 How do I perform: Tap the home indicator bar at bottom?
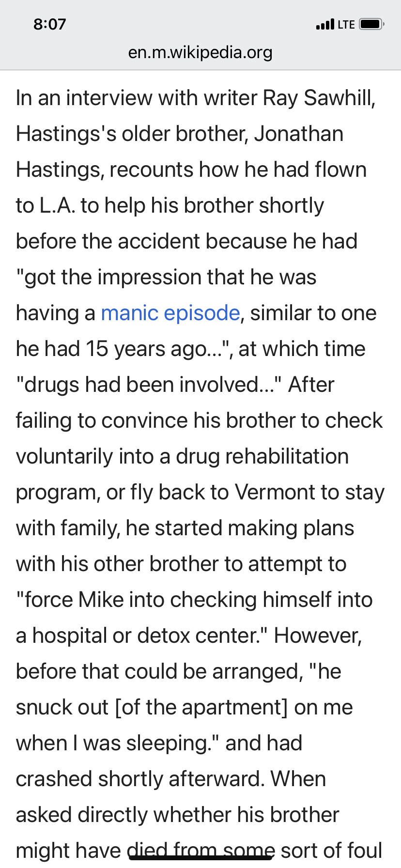pos(200,857)
